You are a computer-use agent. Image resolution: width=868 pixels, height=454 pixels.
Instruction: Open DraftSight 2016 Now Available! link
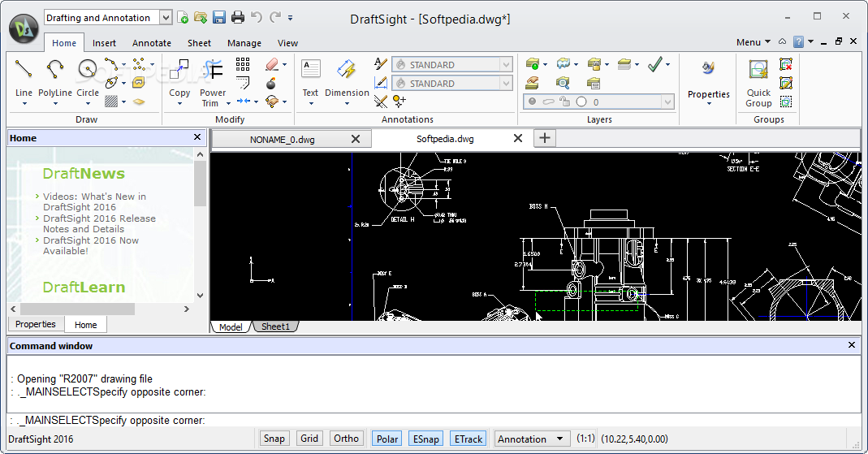tap(91, 246)
